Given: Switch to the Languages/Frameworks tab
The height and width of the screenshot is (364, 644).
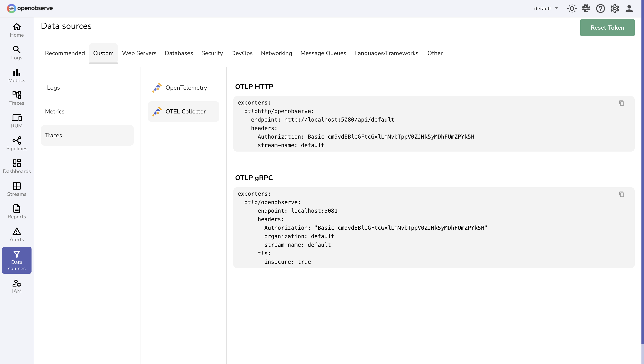Looking at the screenshot, I should 386,53.
